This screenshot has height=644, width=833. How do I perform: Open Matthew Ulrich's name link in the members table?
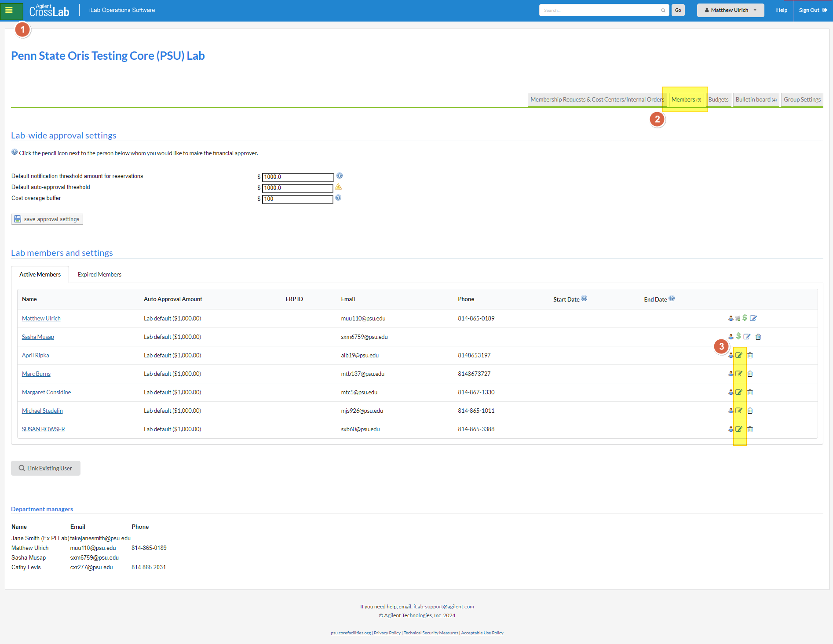pos(41,318)
